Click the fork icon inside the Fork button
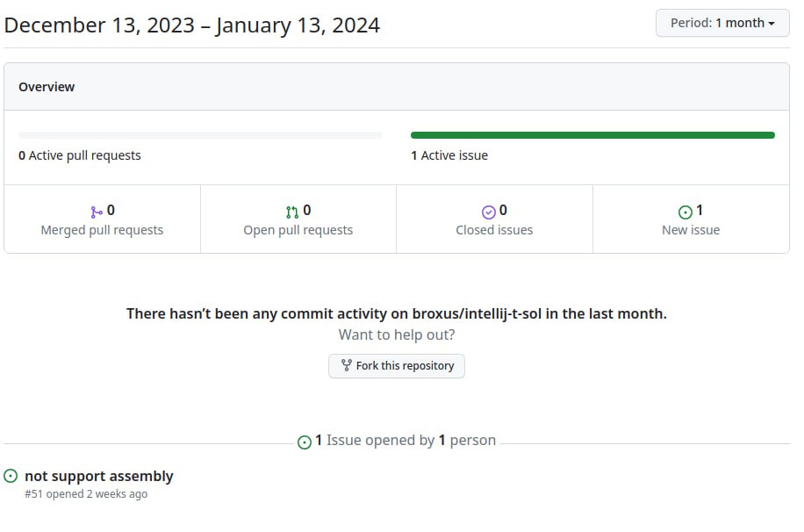Viewport: 804px width, 532px height. click(x=346, y=365)
